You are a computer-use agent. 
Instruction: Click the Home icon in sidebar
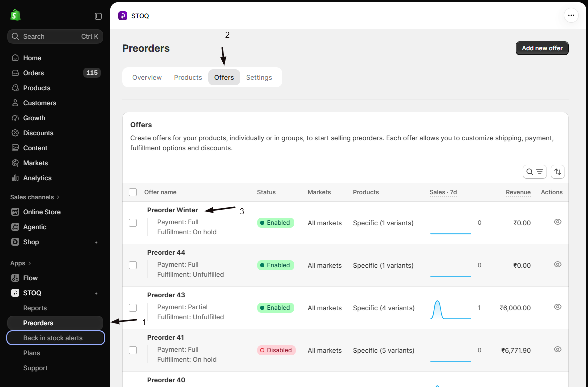15,58
